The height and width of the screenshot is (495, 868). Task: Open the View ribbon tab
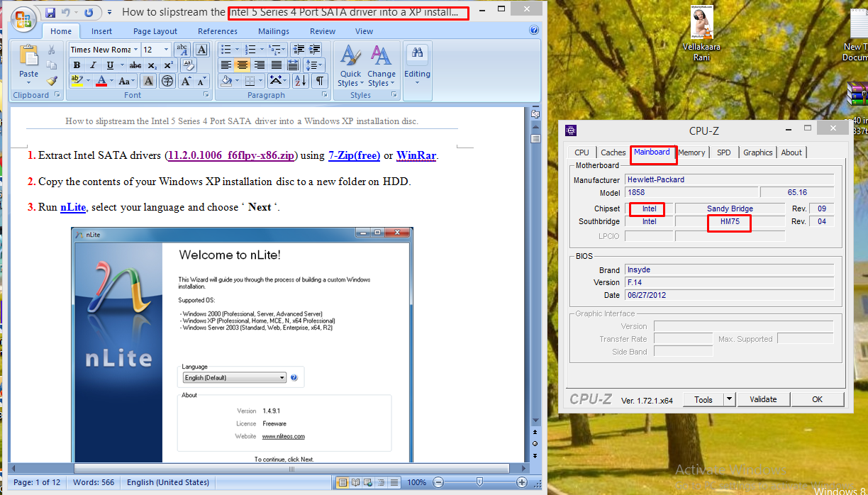click(x=365, y=31)
